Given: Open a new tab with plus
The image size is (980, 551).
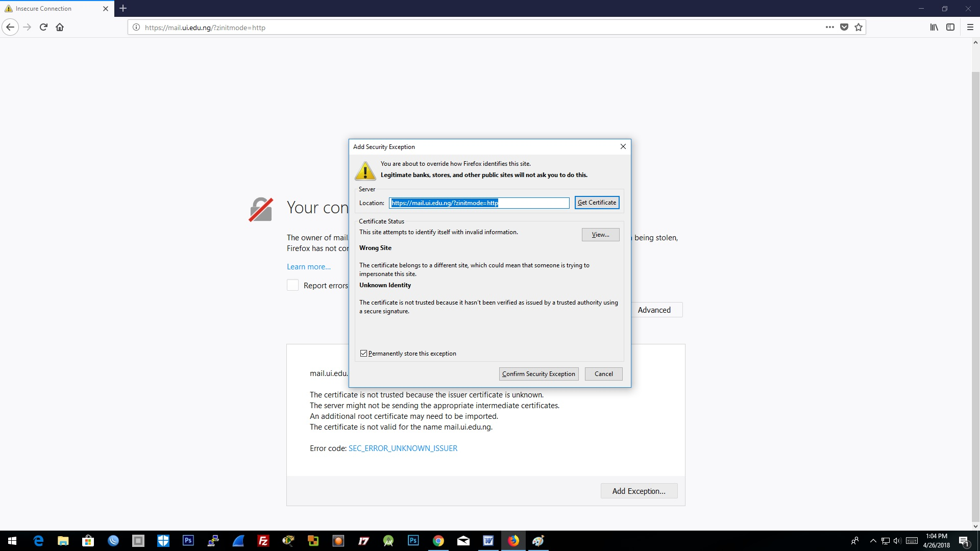Looking at the screenshot, I should point(123,8).
